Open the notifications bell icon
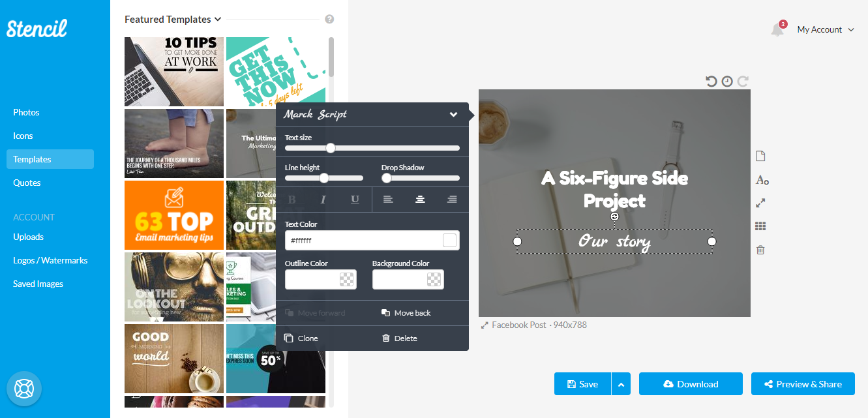Viewport: 868px width, 418px height. [x=777, y=29]
